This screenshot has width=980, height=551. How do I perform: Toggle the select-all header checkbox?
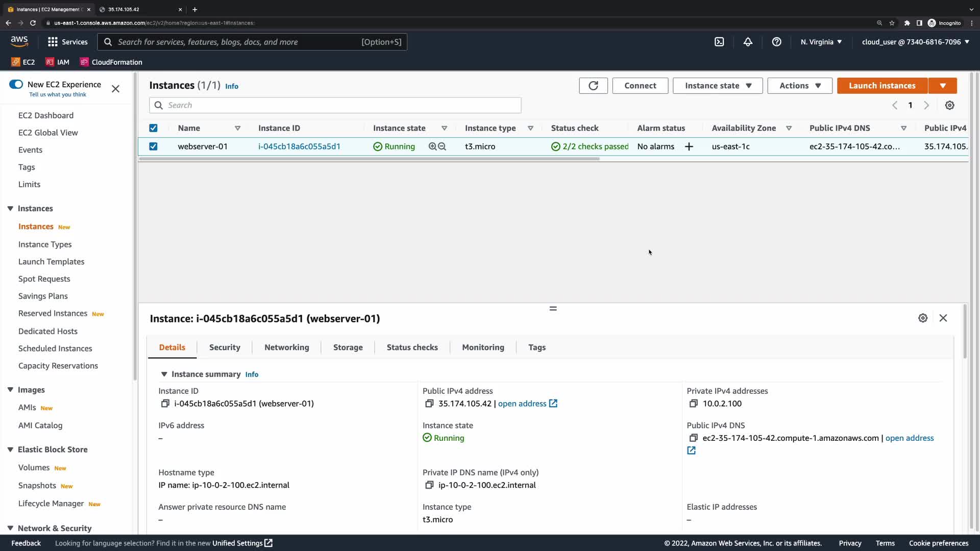153,128
